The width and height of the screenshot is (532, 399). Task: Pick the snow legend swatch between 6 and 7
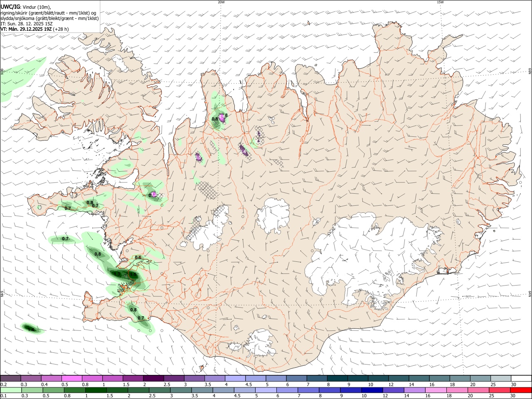[296, 378]
